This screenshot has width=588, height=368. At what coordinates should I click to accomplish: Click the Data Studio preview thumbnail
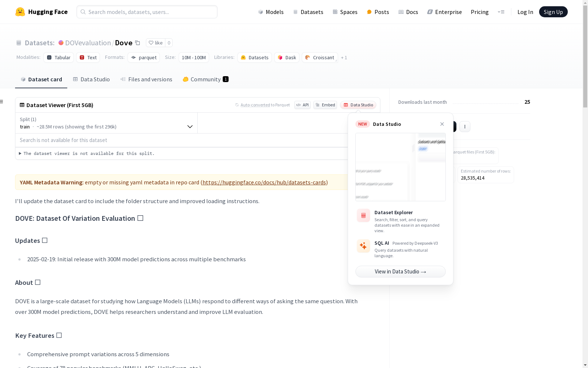401,167
